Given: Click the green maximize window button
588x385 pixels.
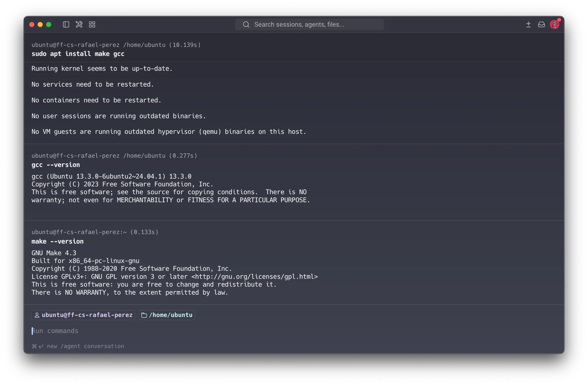Looking at the screenshot, I should coord(49,24).
